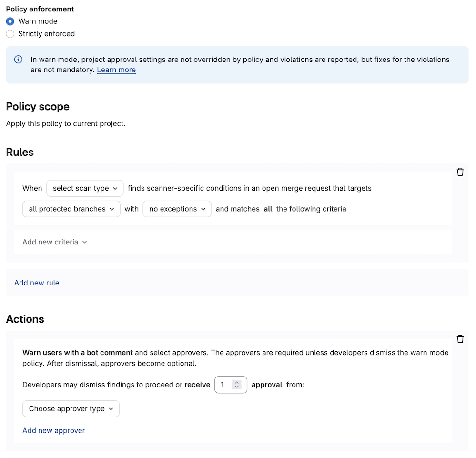476x458 pixels.
Task: Decrement the approval count with the down stepper
Action: (237, 387)
